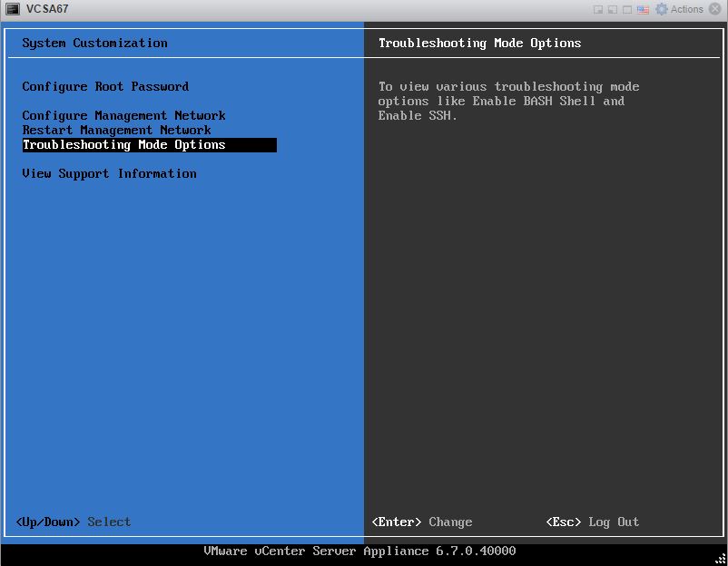Screen dimensions: 728x566
Task: Click the third full-size window icon
Action: tap(628, 9)
